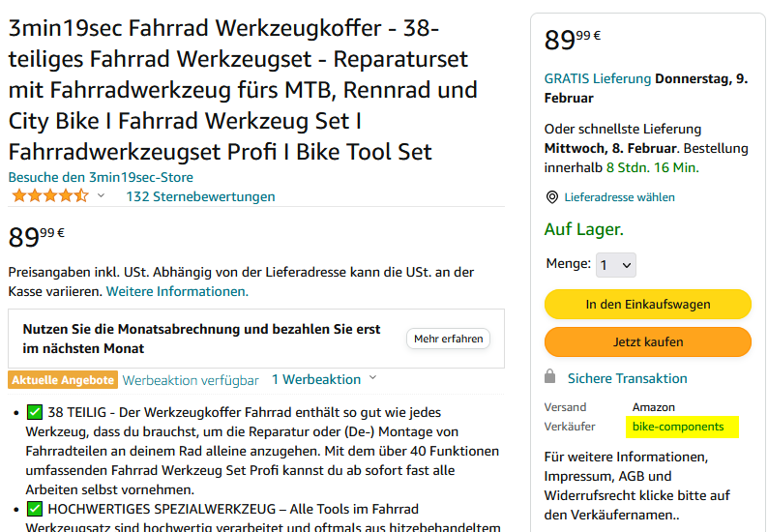This screenshot has height=532, width=768.
Task: Click the first green checkmark bullet icon
Action: click(x=35, y=411)
